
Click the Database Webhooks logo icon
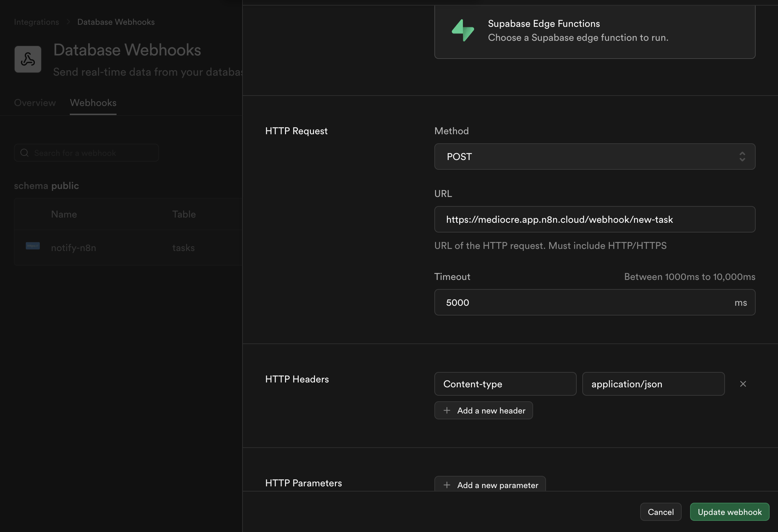click(x=28, y=59)
